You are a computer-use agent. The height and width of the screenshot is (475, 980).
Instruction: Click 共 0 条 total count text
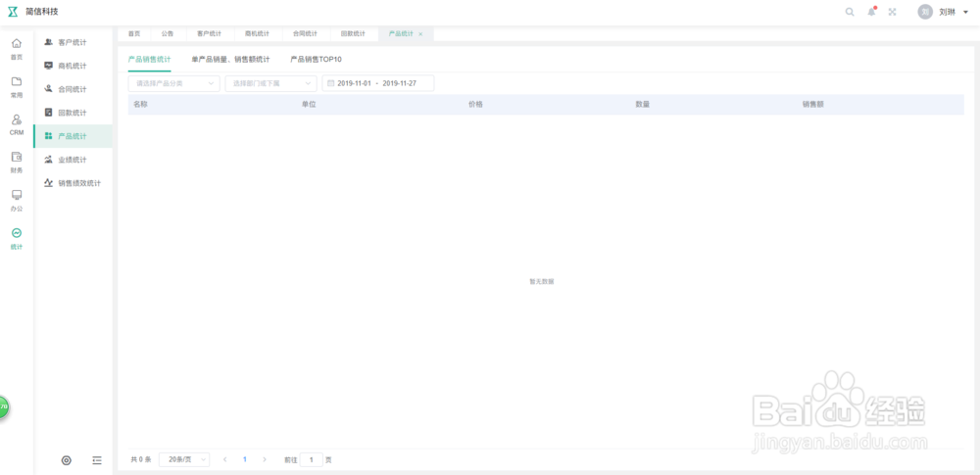(140, 459)
